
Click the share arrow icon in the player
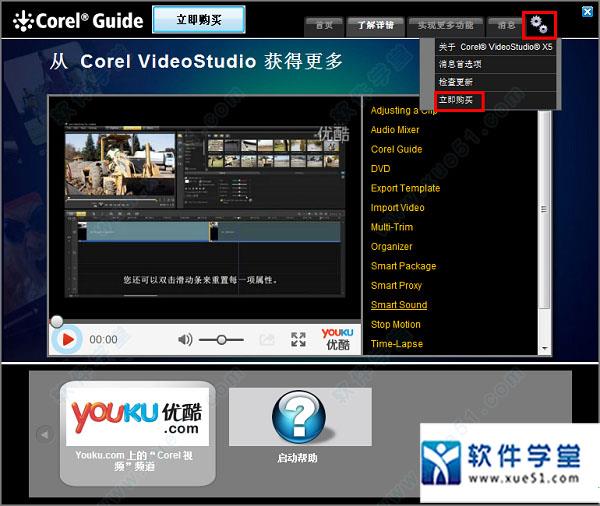tap(267, 340)
